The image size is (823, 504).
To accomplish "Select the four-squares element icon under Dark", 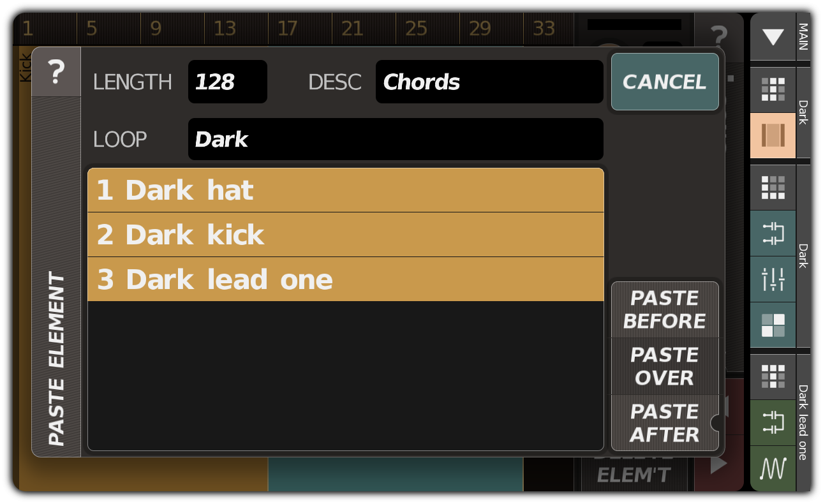I will (x=773, y=325).
